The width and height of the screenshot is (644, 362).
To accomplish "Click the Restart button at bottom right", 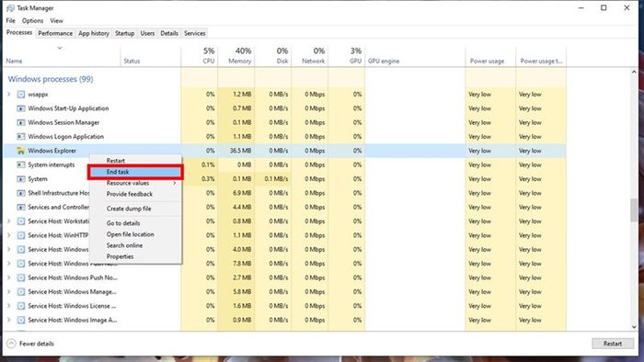I will (x=613, y=344).
